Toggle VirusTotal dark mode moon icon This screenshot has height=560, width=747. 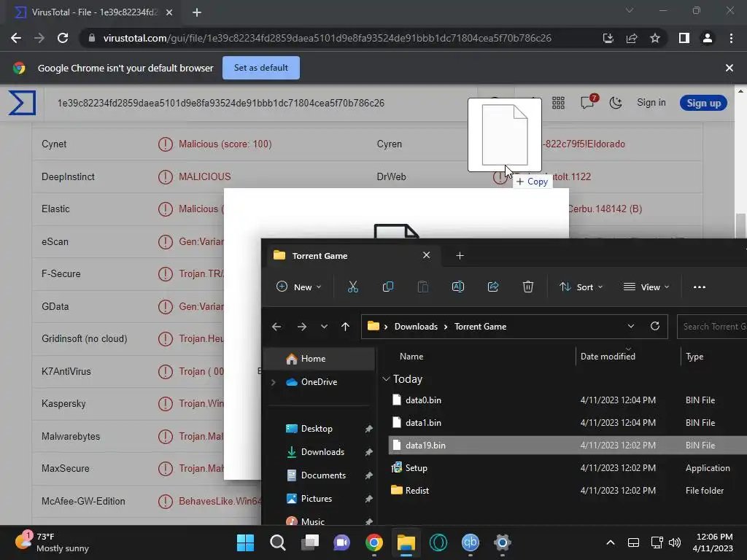click(x=616, y=102)
